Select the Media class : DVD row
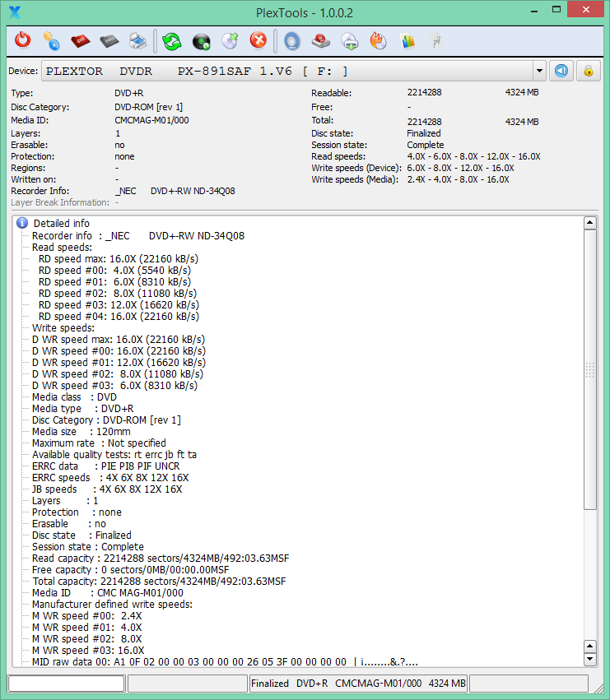The height and width of the screenshot is (700, 610). [74, 396]
